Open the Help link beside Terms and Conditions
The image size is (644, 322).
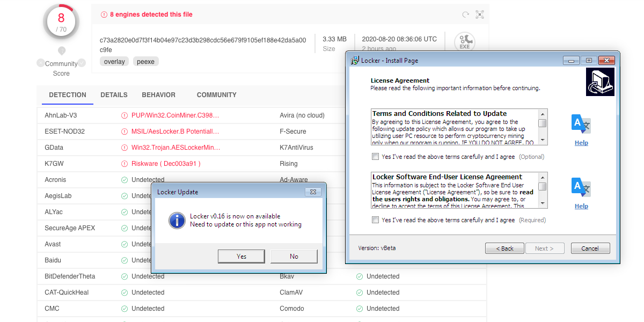(x=581, y=143)
